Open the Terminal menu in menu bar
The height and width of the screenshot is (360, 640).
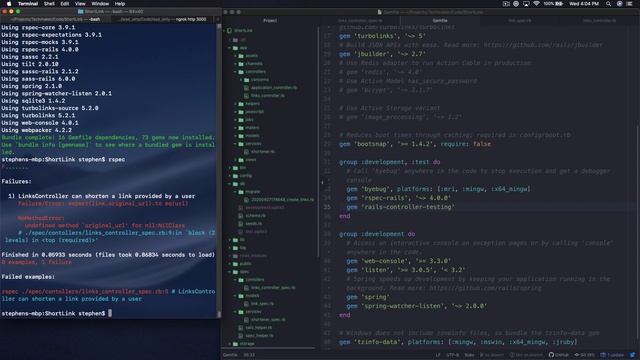28,4
